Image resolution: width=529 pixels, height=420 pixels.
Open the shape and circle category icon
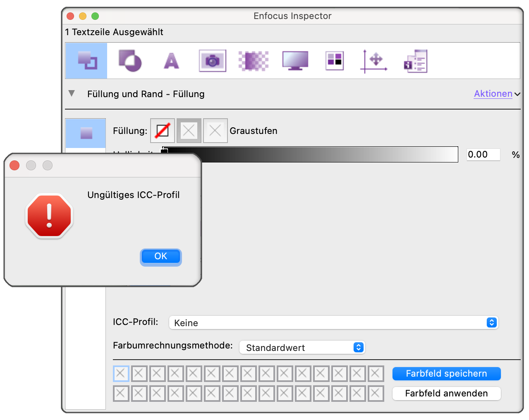click(x=130, y=61)
